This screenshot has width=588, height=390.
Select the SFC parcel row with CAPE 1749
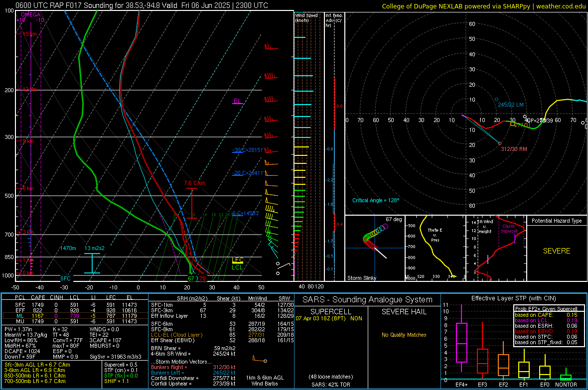75,305
